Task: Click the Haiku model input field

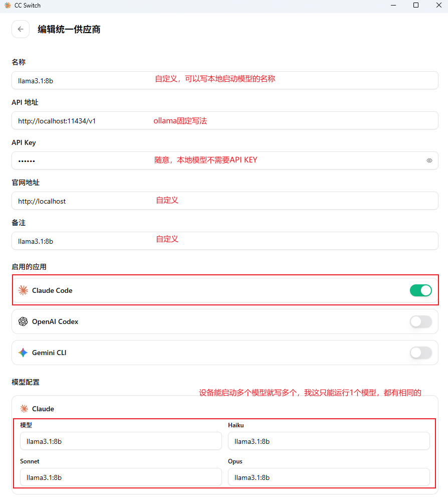Action: point(329,441)
